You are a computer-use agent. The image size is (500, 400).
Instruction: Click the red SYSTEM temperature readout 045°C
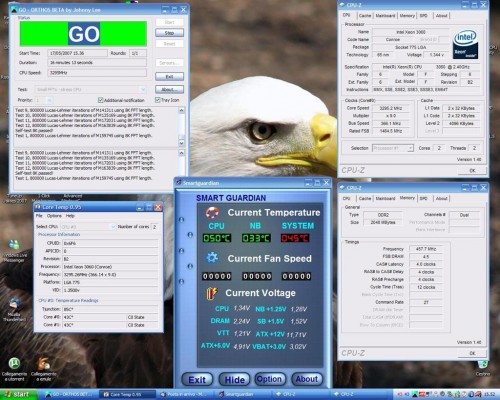click(x=295, y=238)
